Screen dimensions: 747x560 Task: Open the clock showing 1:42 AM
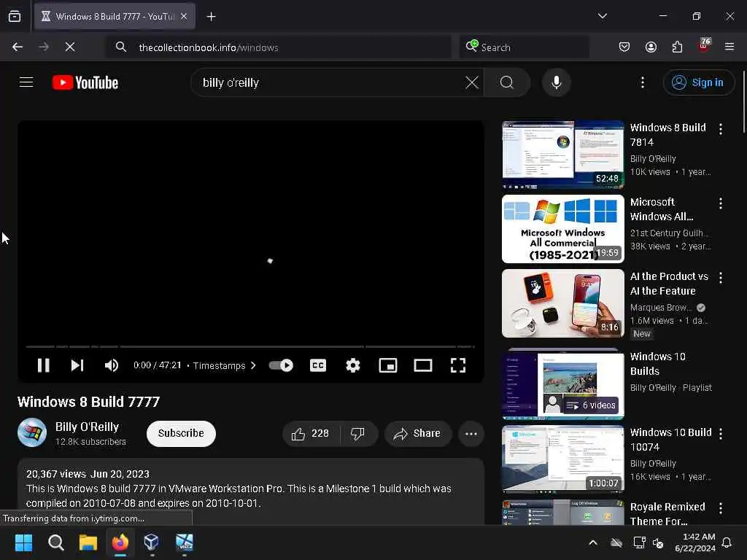pyautogui.click(x=695, y=542)
